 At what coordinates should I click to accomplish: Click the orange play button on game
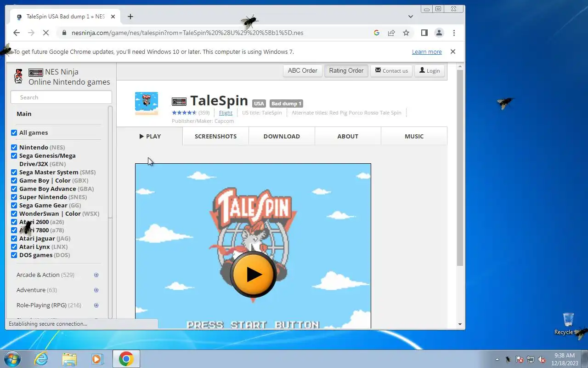pos(253,275)
